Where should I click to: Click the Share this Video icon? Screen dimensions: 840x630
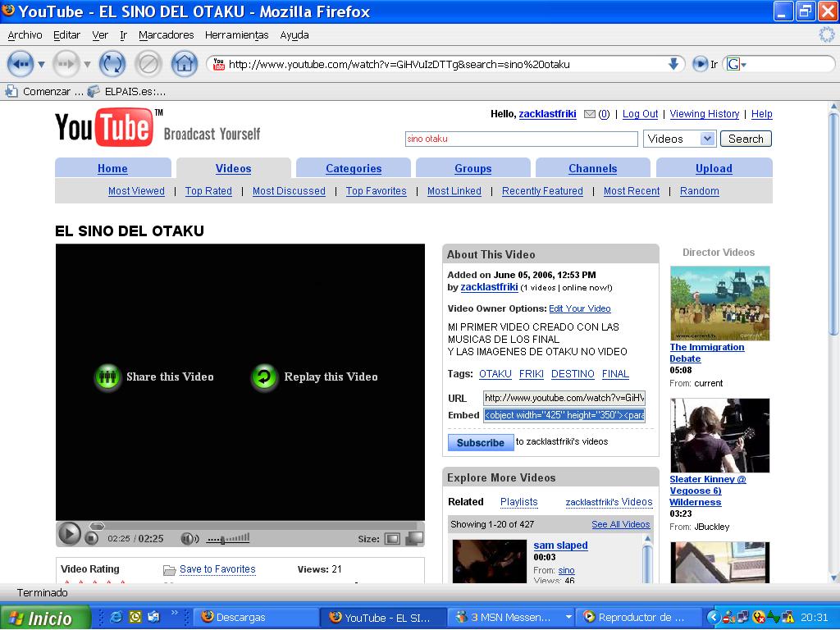coord(107,377)
